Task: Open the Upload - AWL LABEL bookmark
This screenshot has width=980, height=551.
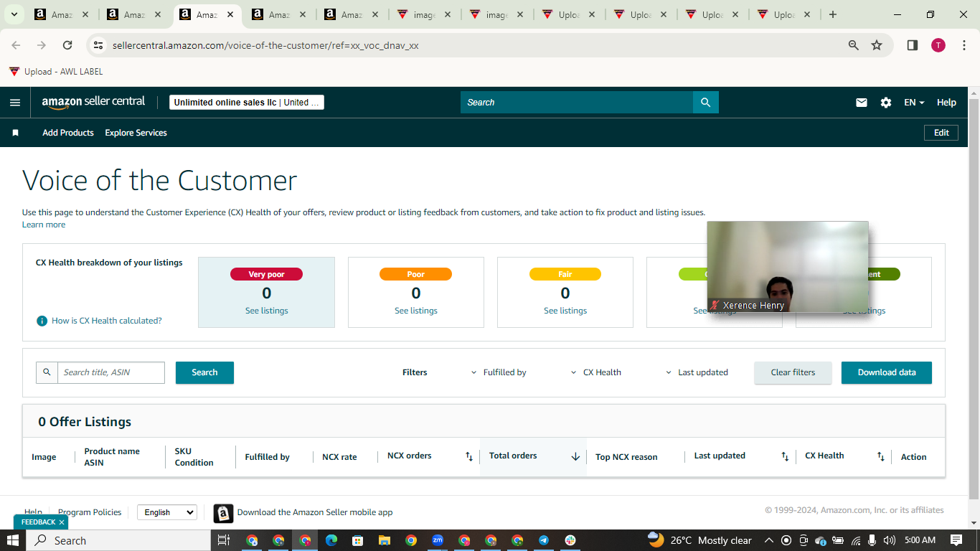Action: [56, 72]
